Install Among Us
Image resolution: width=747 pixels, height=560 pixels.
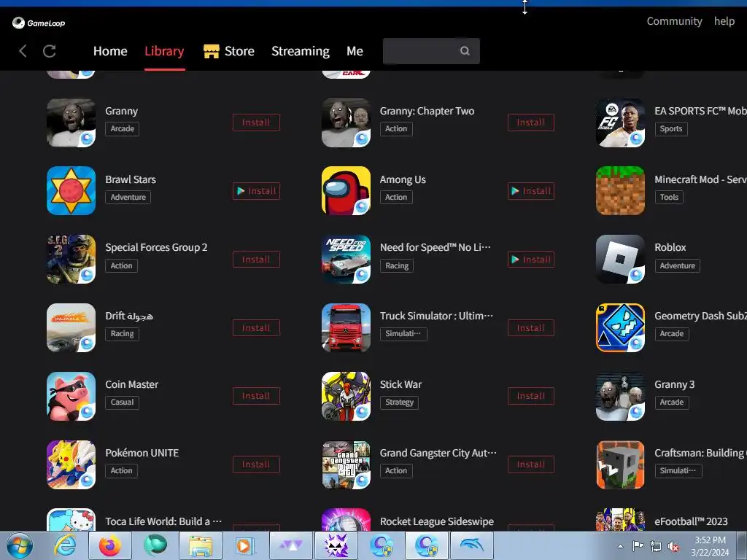pyautogui.click(x=531, y=191)
